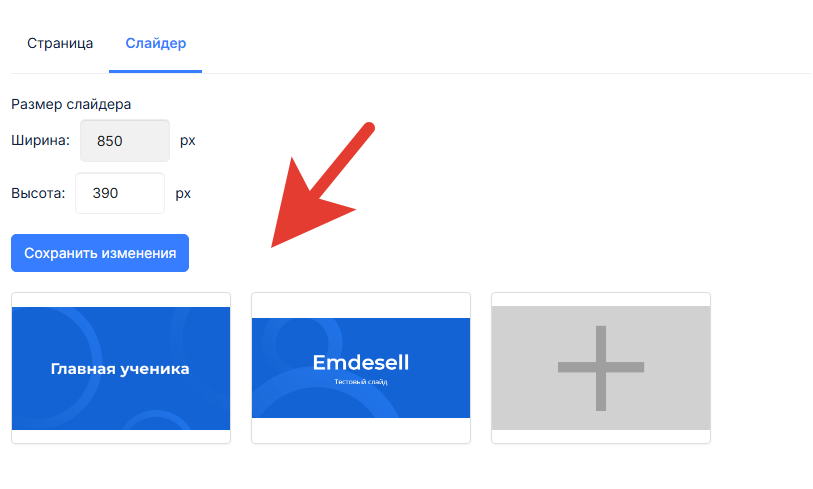Click the px unit beside width field
The image size is (813, 489).
coord(188,141)
